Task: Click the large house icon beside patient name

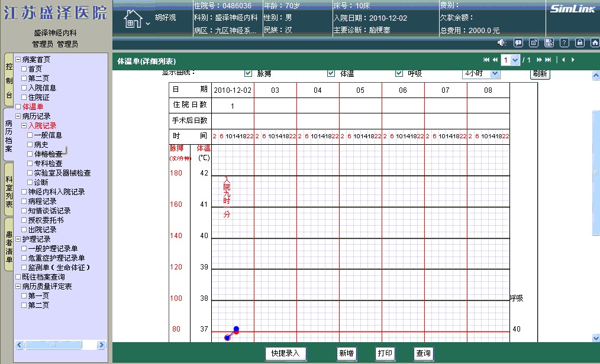Action: [x=133, y=19]
